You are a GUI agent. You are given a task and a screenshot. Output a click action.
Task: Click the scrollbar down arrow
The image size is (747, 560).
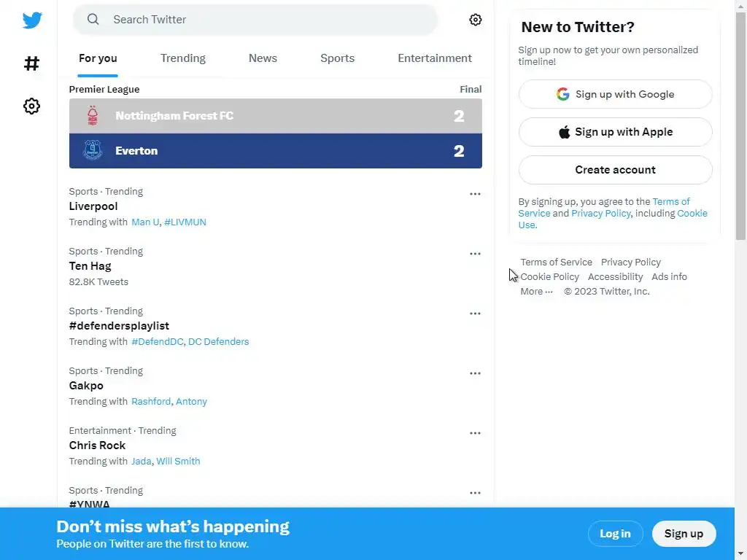click(740, 554)
